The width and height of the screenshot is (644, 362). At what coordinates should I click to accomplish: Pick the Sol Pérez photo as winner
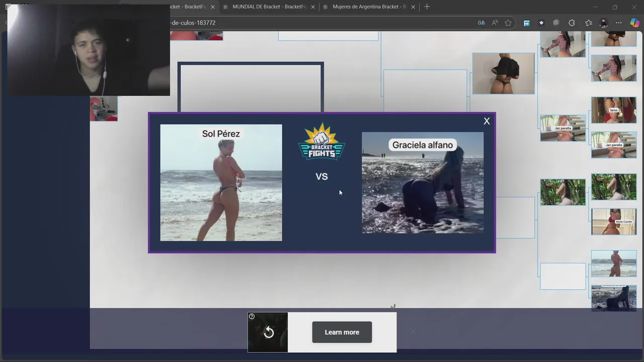(221, 183)
